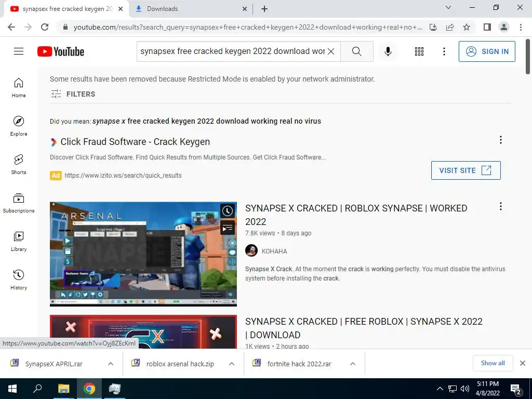This screenshot has width=532, height=399.
Task: Expand options for roblox arsenal hack.zip
Action: (x=232, y=364)
